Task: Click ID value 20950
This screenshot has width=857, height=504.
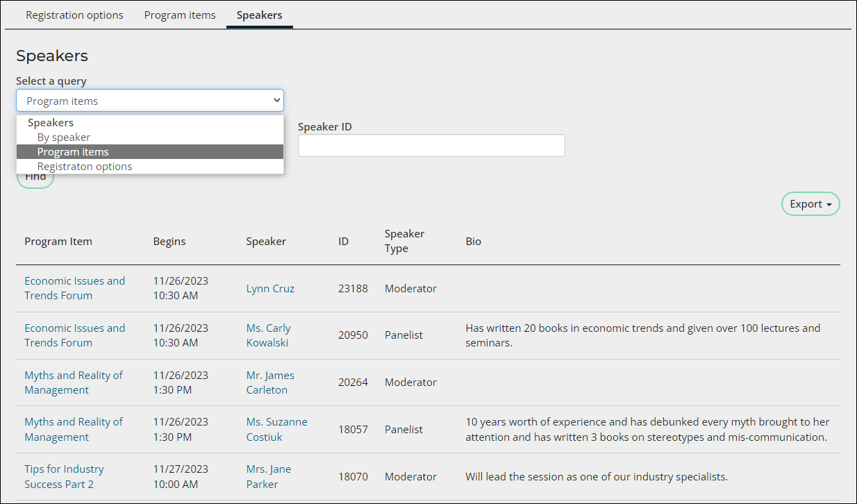Action: pyautogui.click(x=353, y=335)
